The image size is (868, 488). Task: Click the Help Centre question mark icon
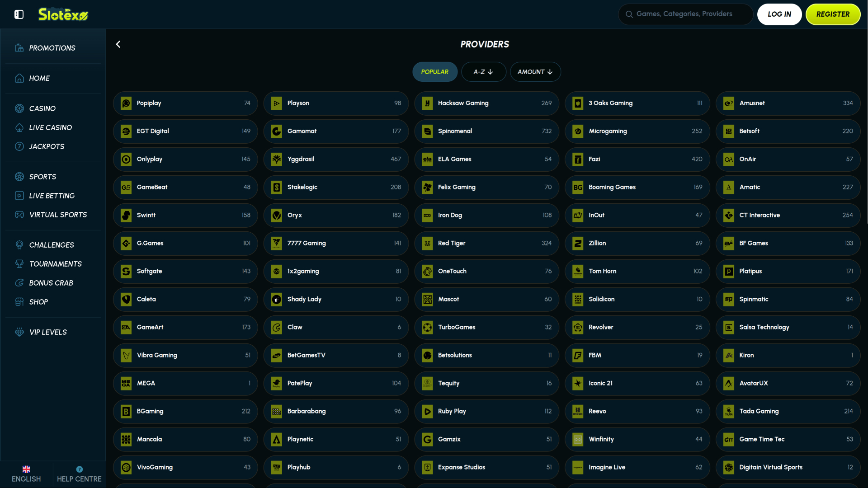coord(80,469)
